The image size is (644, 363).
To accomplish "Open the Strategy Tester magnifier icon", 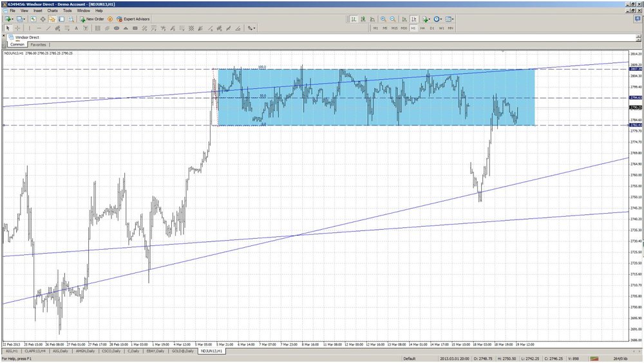I will click(x=71, y=19).
